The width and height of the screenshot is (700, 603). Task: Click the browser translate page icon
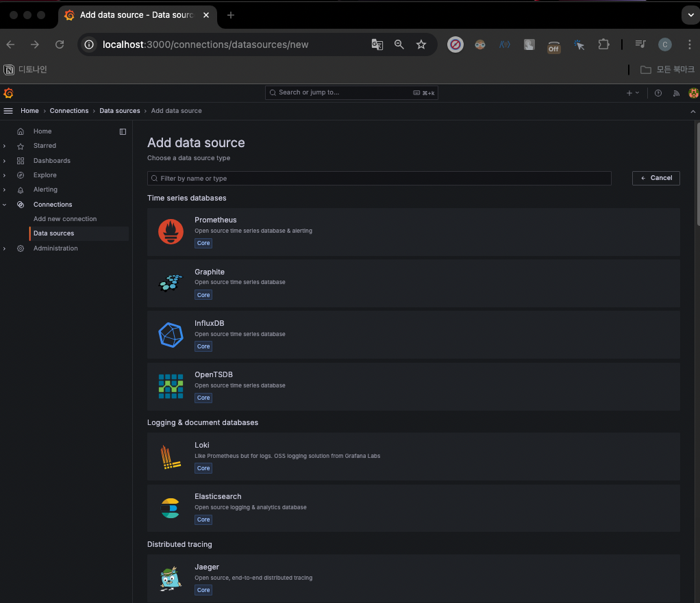click(377, 44)
